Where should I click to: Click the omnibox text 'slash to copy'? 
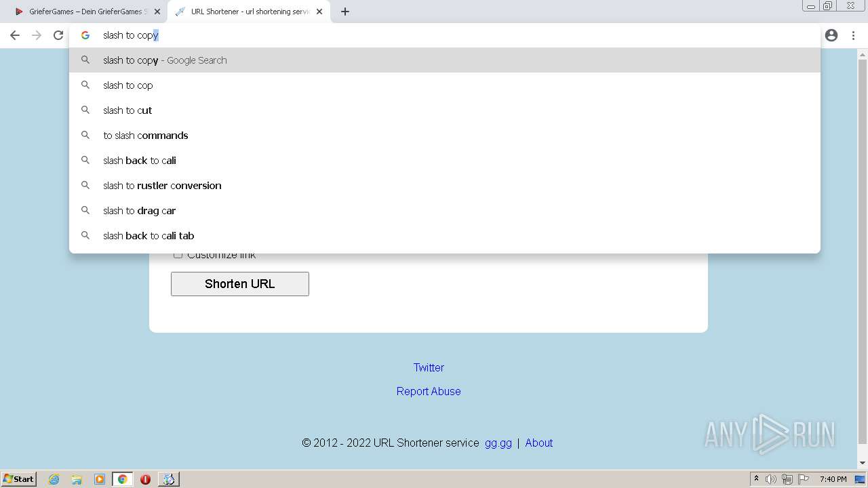click(131, 35)
